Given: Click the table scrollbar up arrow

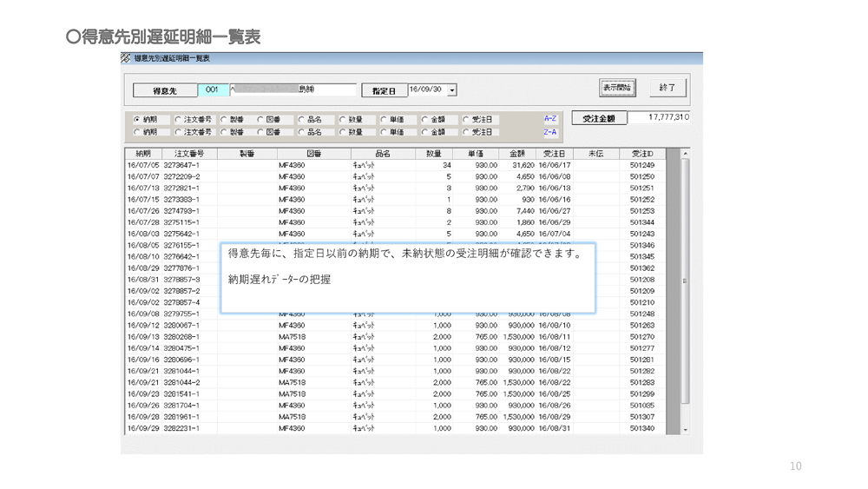Looking at the screenshot, I should pyautogui.click(x=686, y=154).
